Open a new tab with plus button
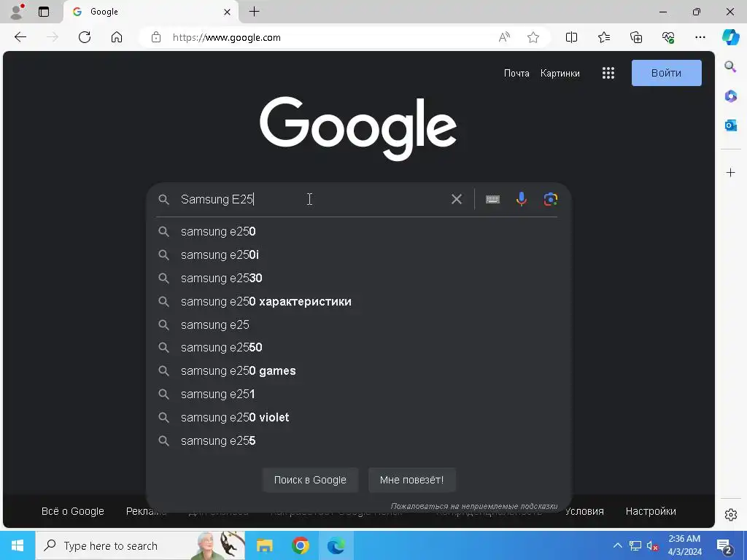The image size is (747, 560). (x=255, y=12)
